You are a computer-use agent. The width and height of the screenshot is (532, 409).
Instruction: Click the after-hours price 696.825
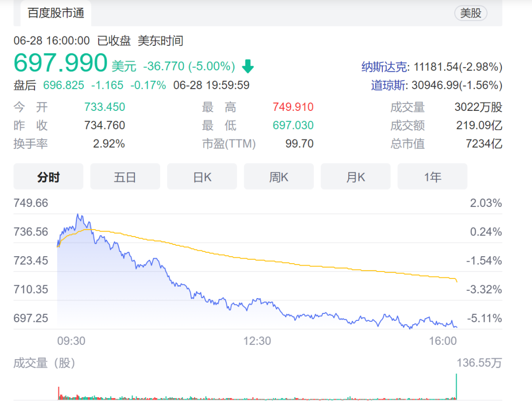pyautogui.click(x=64, y=85)
